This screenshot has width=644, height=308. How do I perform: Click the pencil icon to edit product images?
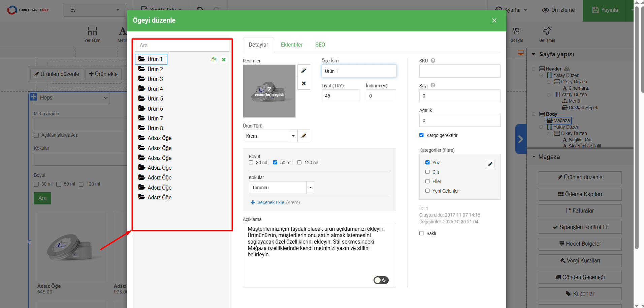[303, 71]
